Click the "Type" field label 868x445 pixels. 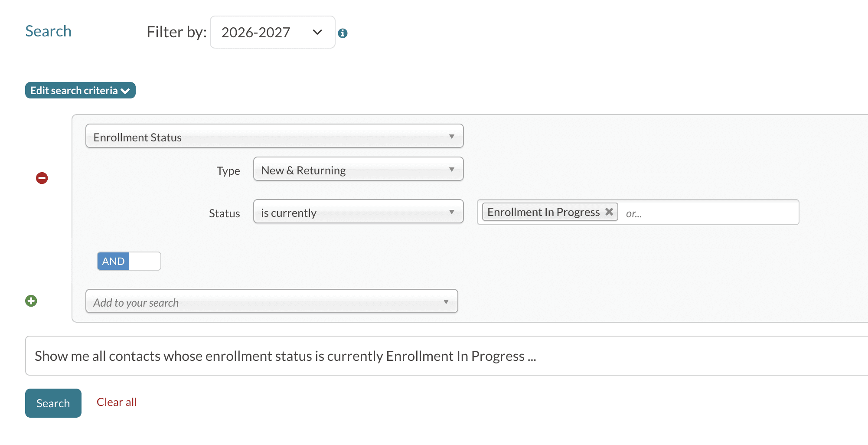[x=228, y=171]
